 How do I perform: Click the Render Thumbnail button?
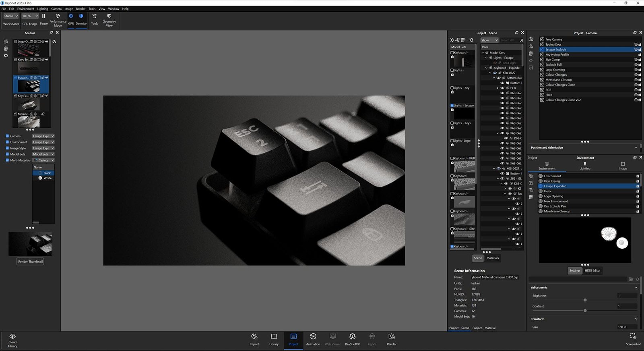30,262
